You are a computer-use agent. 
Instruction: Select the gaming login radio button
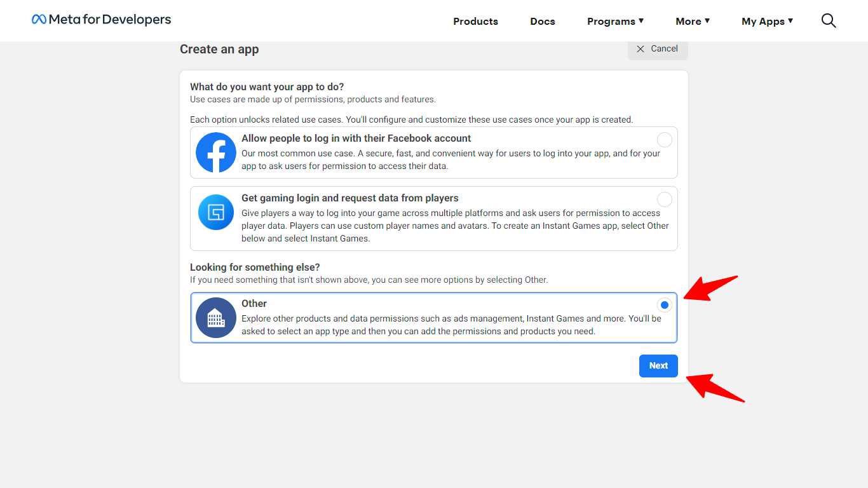[664, 200]
